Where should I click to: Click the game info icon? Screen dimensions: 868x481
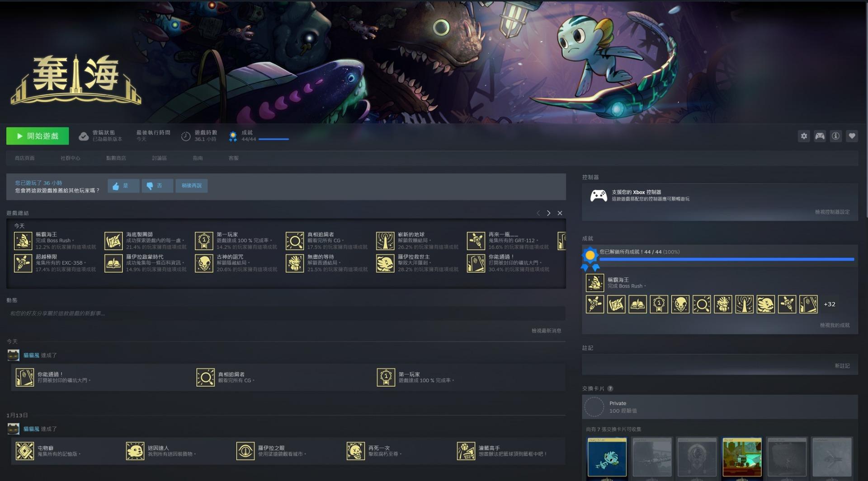point(835,136)
